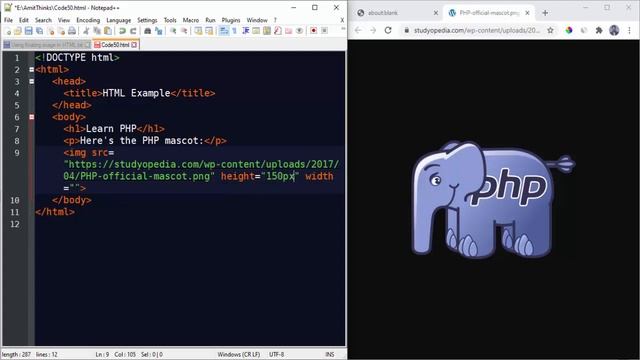
Task: Open the Macro menu
Action: pyautogui.click(x=191, y=20)
